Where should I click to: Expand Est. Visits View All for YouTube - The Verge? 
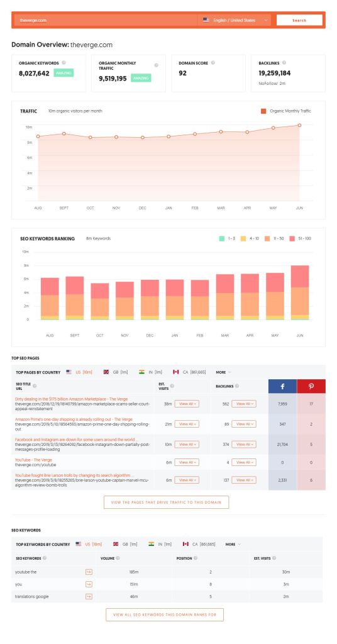(x=187, y=462)
